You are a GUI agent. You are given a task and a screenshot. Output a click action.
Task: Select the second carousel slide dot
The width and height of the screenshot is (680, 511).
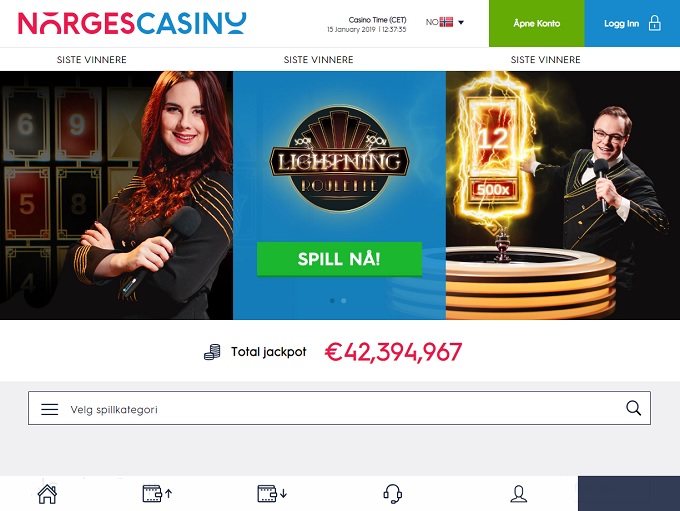tap(343, 301)
